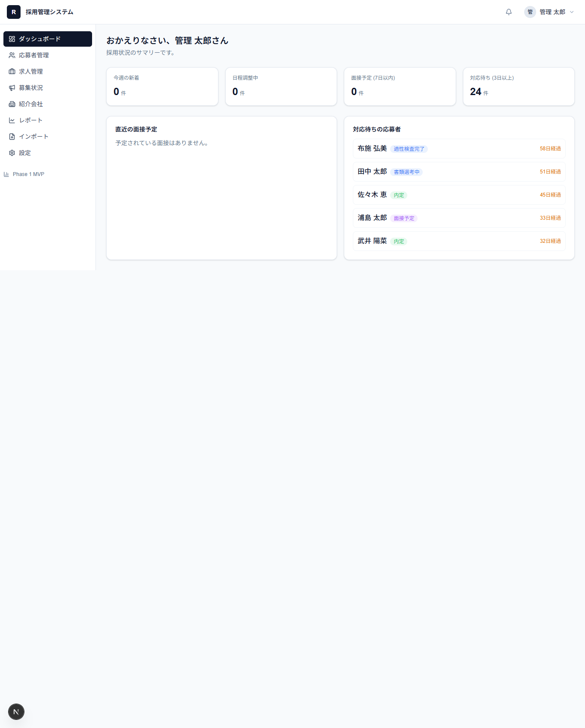Click the 内定 badge next to 佐々木 恵
Screen dimensions: 585x728
pos(399,195)
